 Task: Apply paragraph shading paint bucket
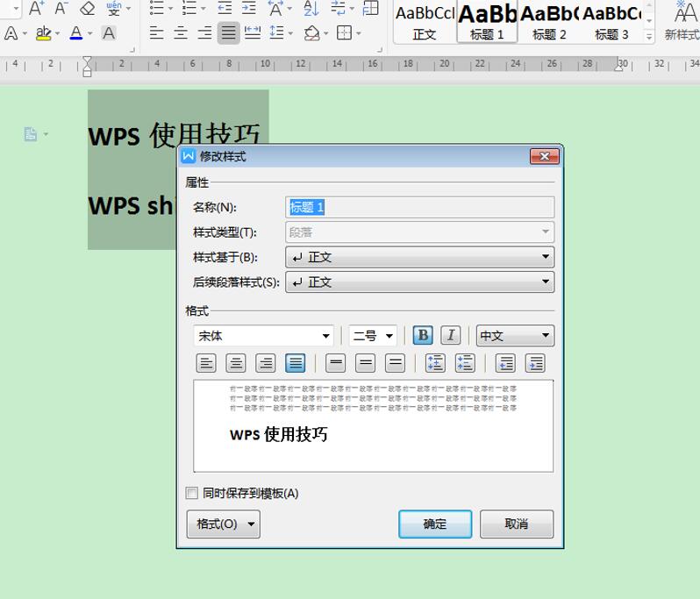point(311,33)
